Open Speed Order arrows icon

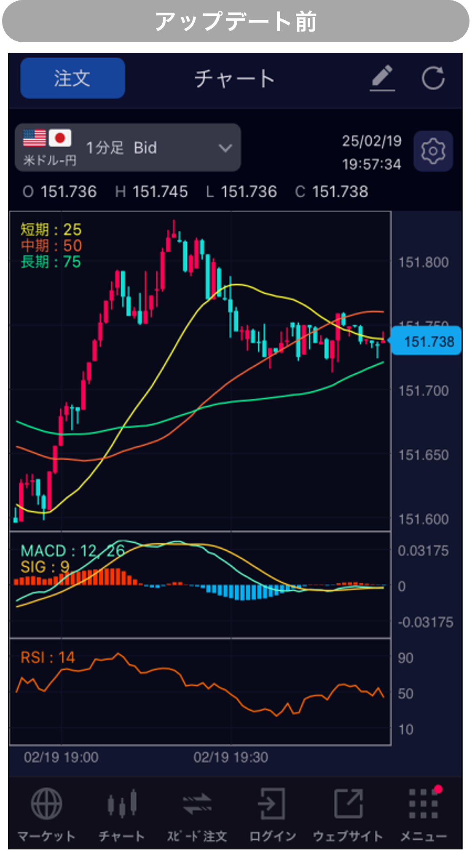pos(197,803)
